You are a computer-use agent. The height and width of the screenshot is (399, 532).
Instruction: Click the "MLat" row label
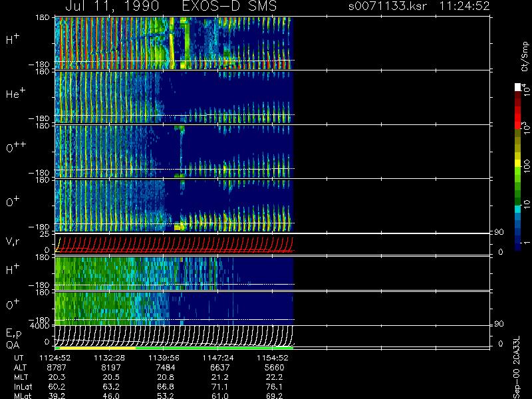[23, 396]
